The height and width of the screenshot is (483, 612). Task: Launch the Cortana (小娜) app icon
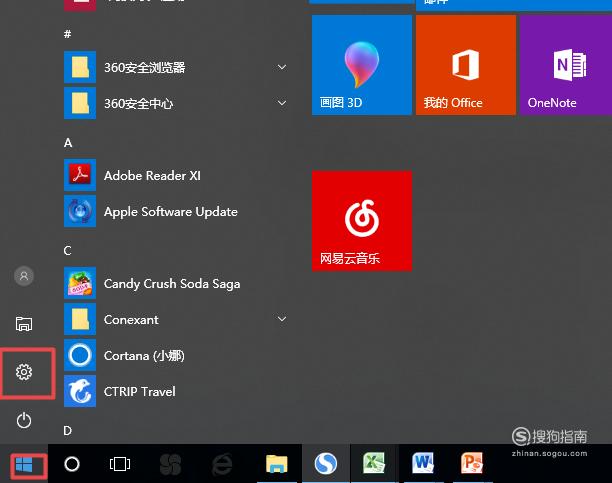[x=80, y=355]
